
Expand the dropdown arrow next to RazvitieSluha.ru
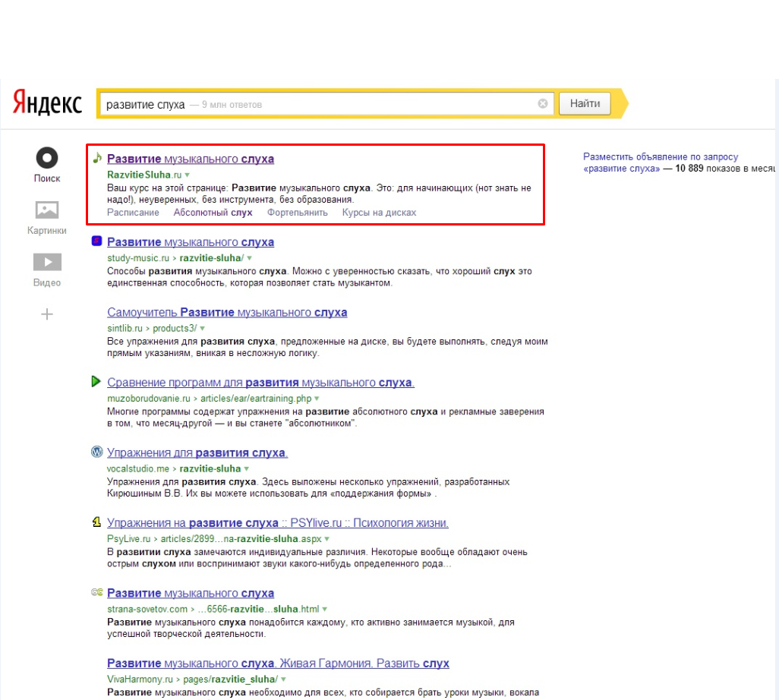[x=188, y=175]
